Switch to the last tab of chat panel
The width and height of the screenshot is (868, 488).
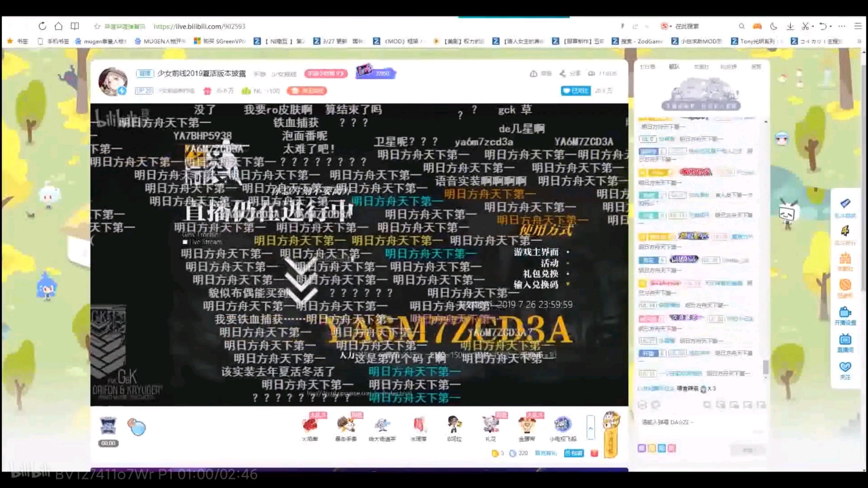(756, 67)
